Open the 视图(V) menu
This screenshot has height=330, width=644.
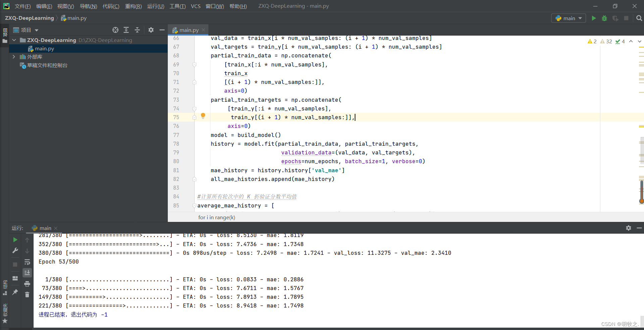tap(65, 6)
